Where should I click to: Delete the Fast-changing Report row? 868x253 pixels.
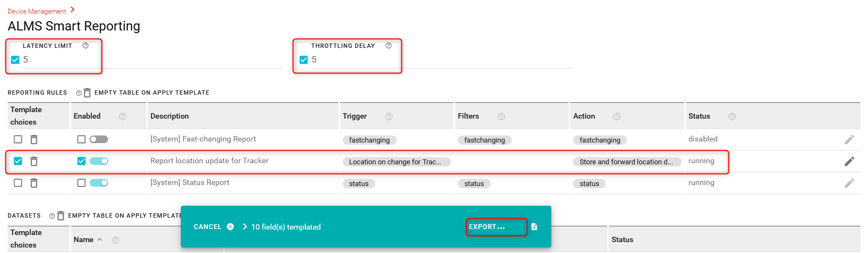[x=34, y=140]
